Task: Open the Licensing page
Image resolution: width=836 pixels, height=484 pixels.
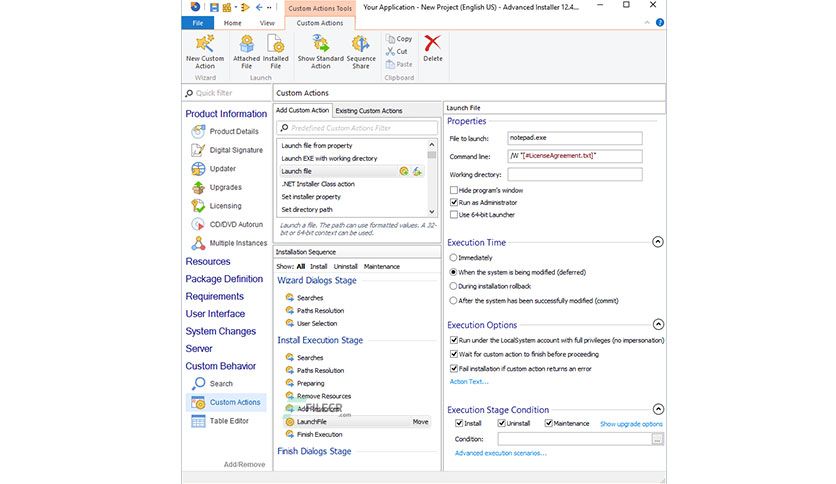Action: [x=216, y=206]
